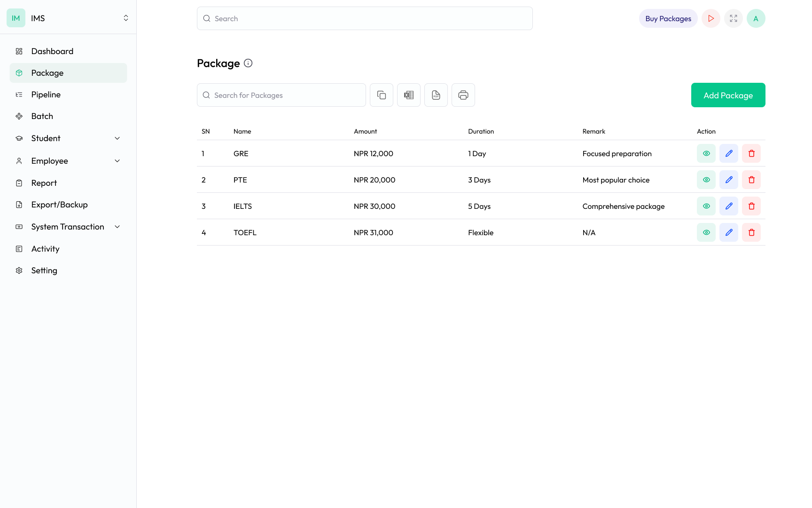Click the Comprehensive package remark
The image size is (812, 508).
pos(624,206)
